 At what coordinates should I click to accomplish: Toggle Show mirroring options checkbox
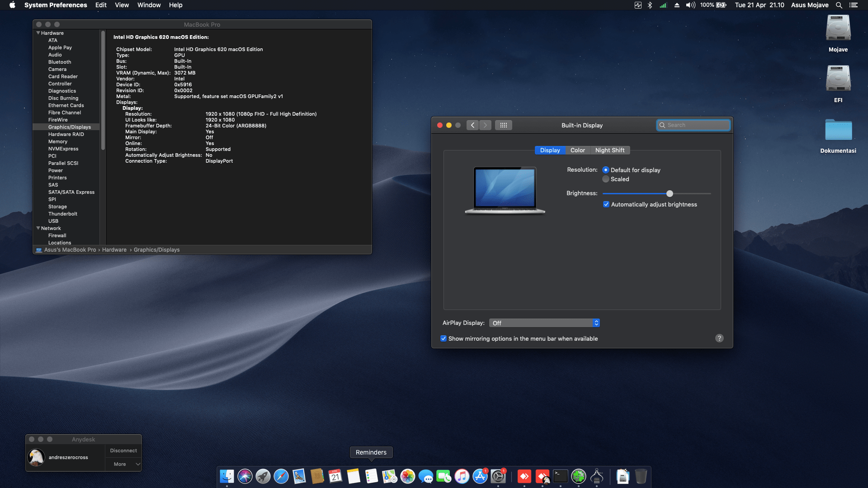pyautogui.click(x=443, y=338)
